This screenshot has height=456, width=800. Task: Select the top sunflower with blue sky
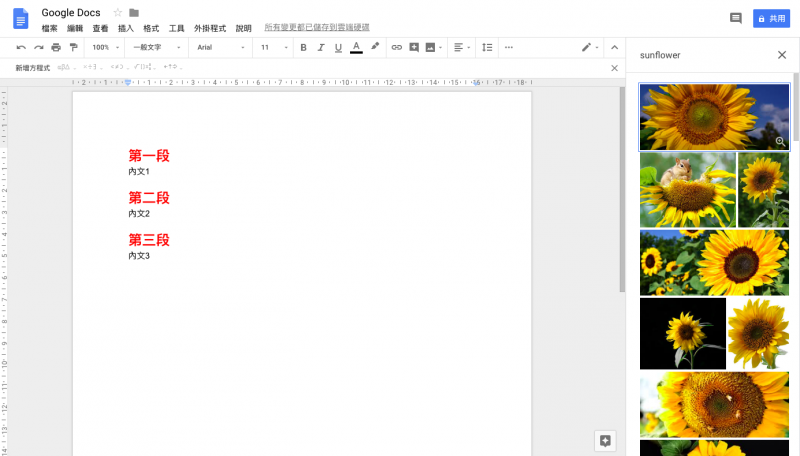coord(714,117)
